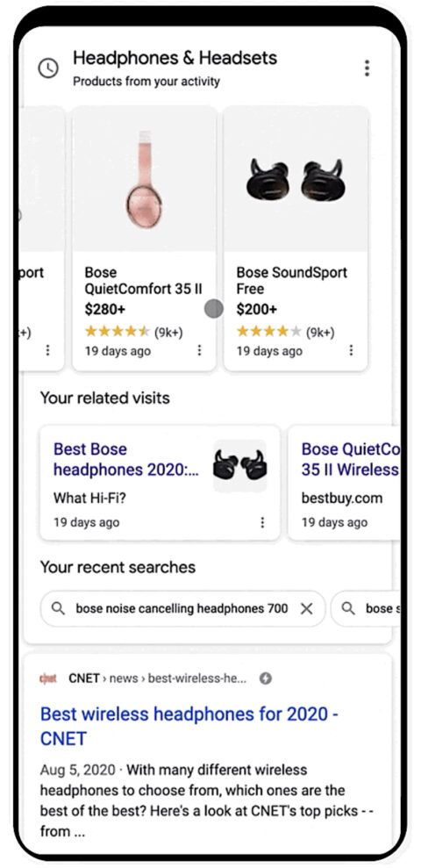
Task: Click earbuds thumbnail in What Hi-Fi? card
Action: pyautogui.click(x=240, y=465)
